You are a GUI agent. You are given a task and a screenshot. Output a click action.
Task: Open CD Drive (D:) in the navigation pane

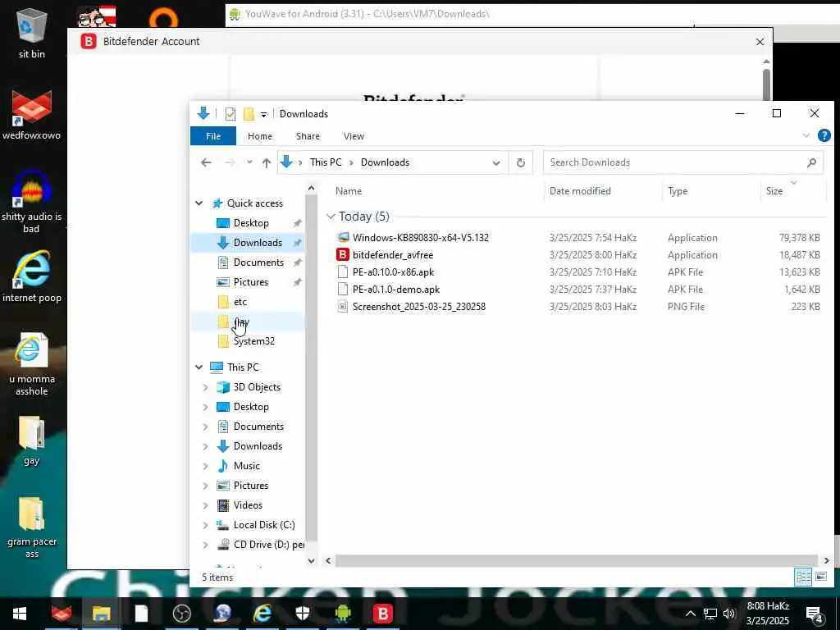point(269,545)
